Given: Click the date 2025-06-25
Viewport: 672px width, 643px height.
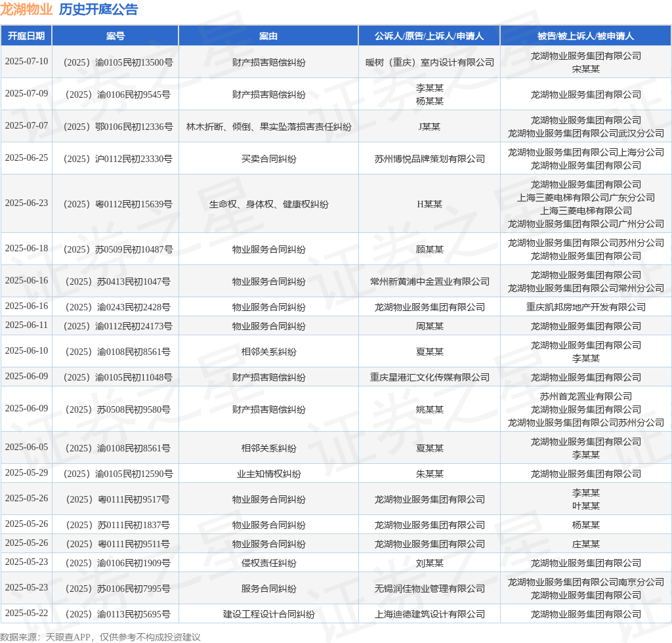Looking at the screenshot, I should (26, 157).
